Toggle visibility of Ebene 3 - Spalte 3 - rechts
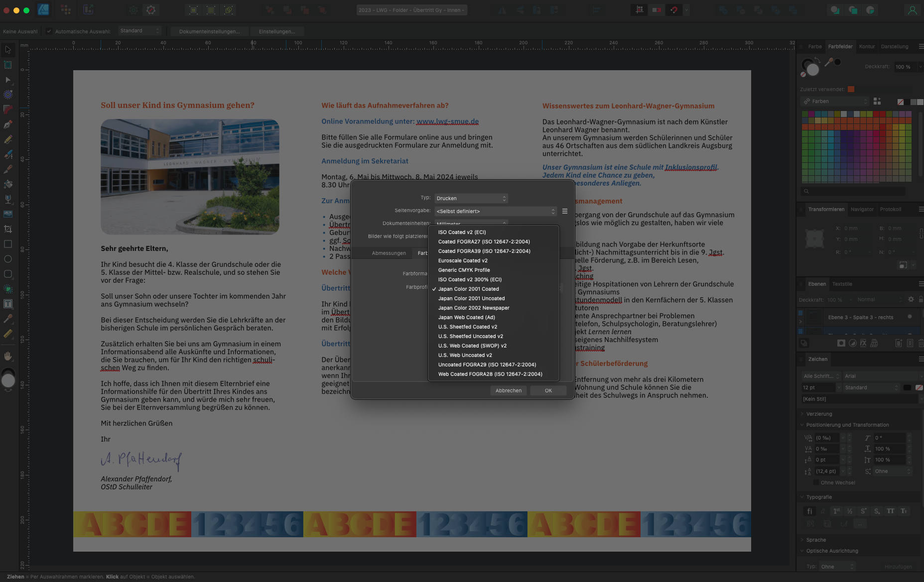924x582 pixels. [910, 317]
